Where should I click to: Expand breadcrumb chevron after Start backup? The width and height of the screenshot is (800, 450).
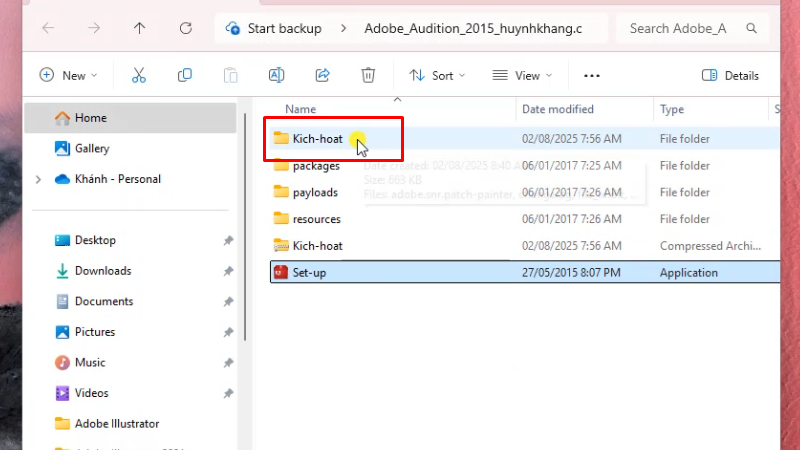pyautogui.click(x=343, y=29)
